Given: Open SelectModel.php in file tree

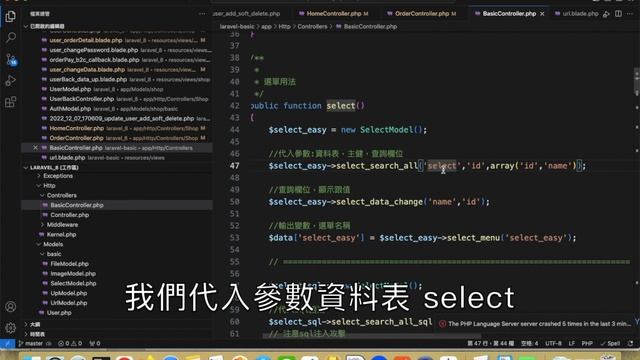Looking at the screenshot, I should click(73, 284).
